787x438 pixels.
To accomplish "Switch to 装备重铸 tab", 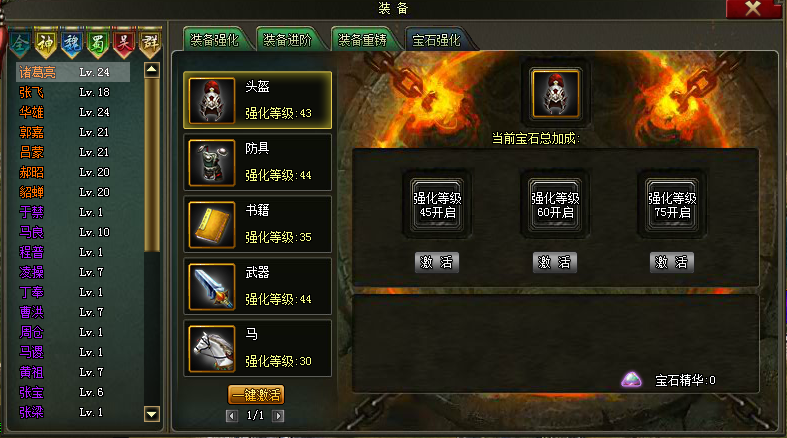I will (x=362, y=40).
